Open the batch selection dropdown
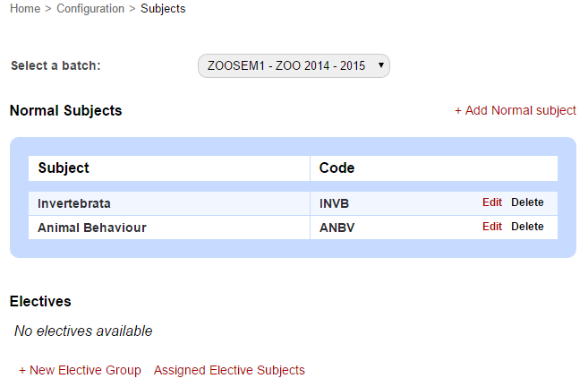 coord(294,65)
